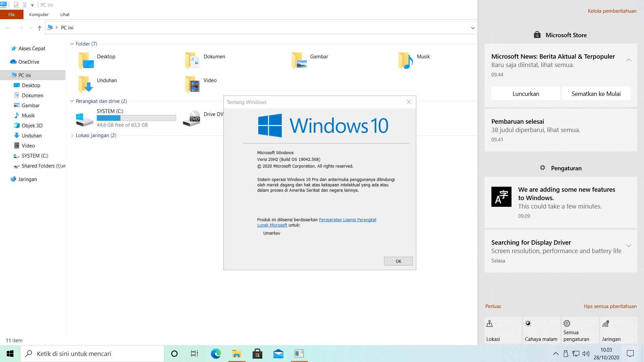Open the Mail app from the taskbar
Screen dimensions: 644x362
(278, 354)
